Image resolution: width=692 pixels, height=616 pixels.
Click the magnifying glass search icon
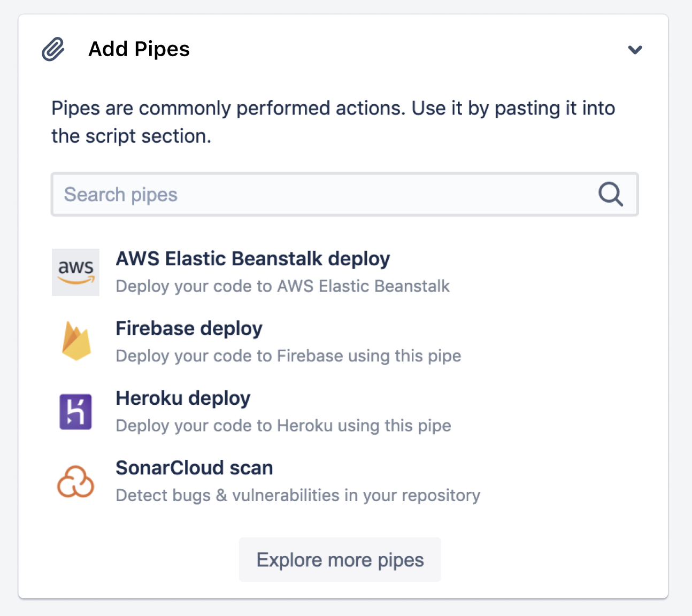(610, 194)
